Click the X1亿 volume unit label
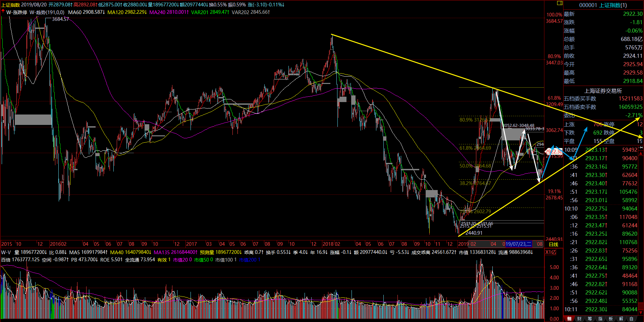The image size is (644, 322). pyautogui.click(x=550, y=252)
